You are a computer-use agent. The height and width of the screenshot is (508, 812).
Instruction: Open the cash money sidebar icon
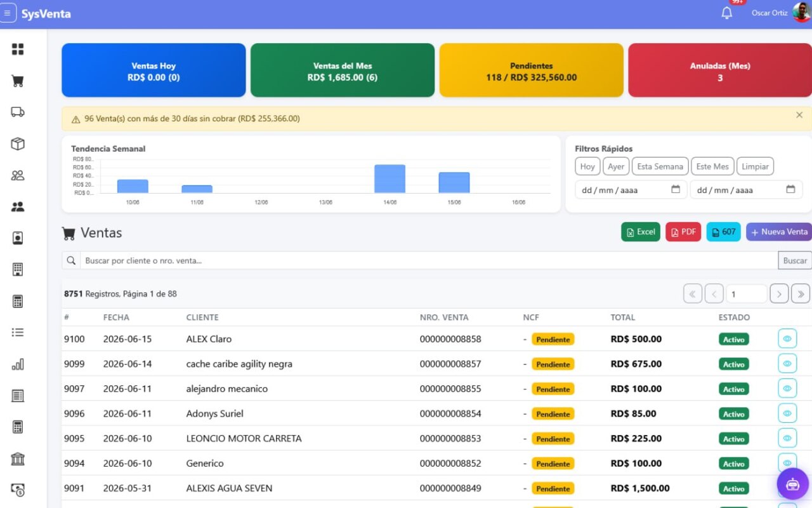click(18, 490)
